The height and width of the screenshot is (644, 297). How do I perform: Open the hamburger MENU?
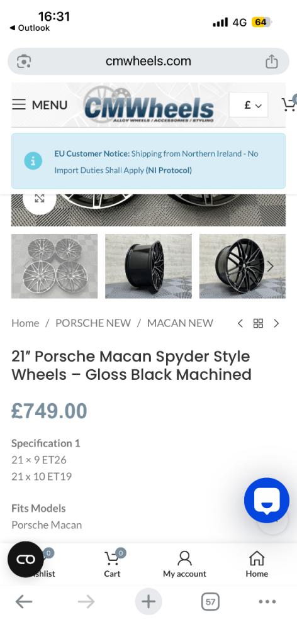(x=40, y=105)
